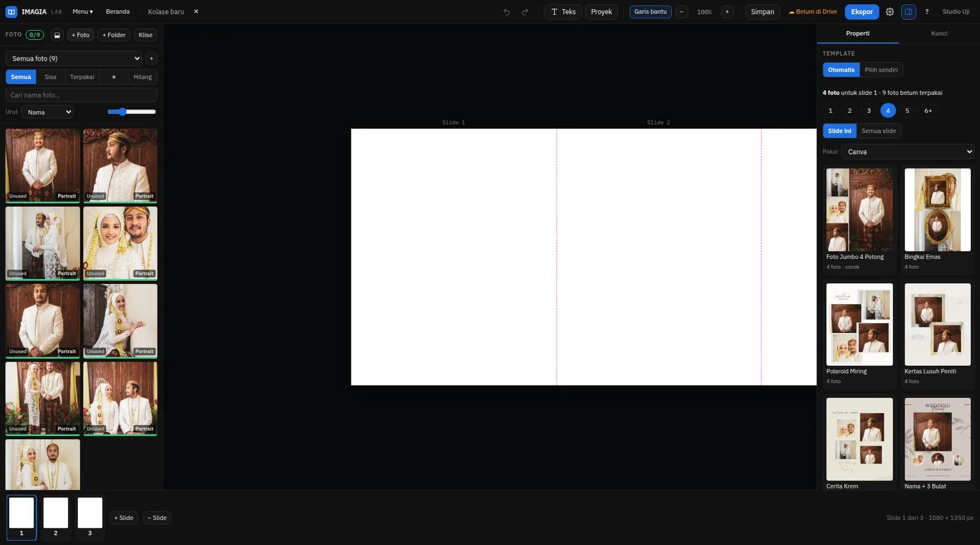The width and height of the screenshot is (980, 545).
Task: Redo the last action
Action: click(x=525, y=12)
